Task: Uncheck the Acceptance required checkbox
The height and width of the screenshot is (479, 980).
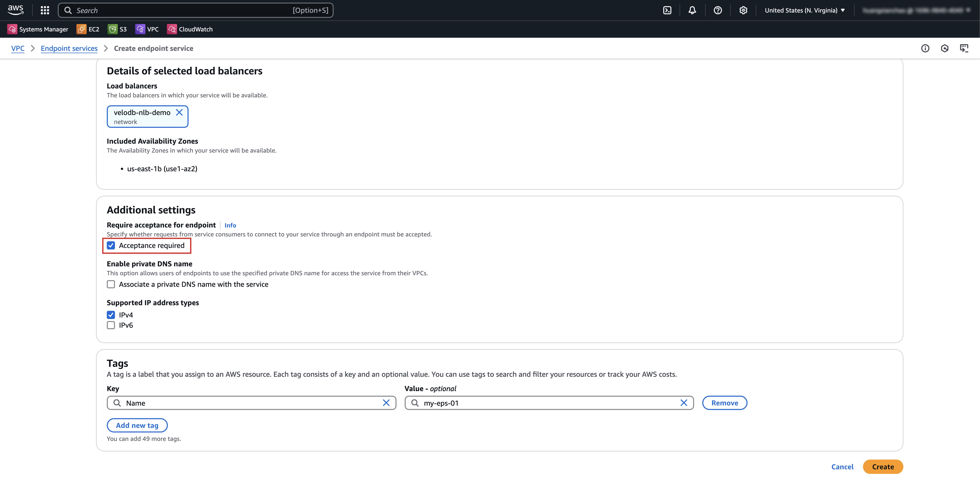Action: [x=111, y=246]
